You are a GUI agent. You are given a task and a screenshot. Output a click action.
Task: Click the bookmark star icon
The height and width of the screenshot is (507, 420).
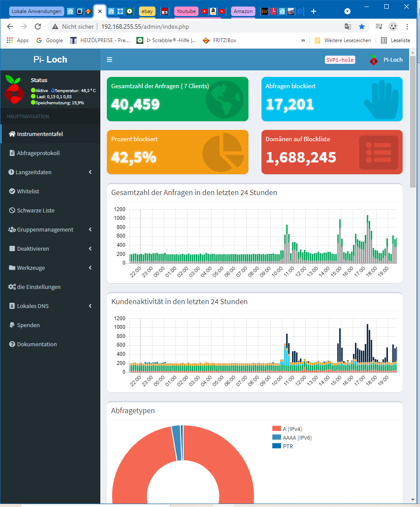(362, 27)
